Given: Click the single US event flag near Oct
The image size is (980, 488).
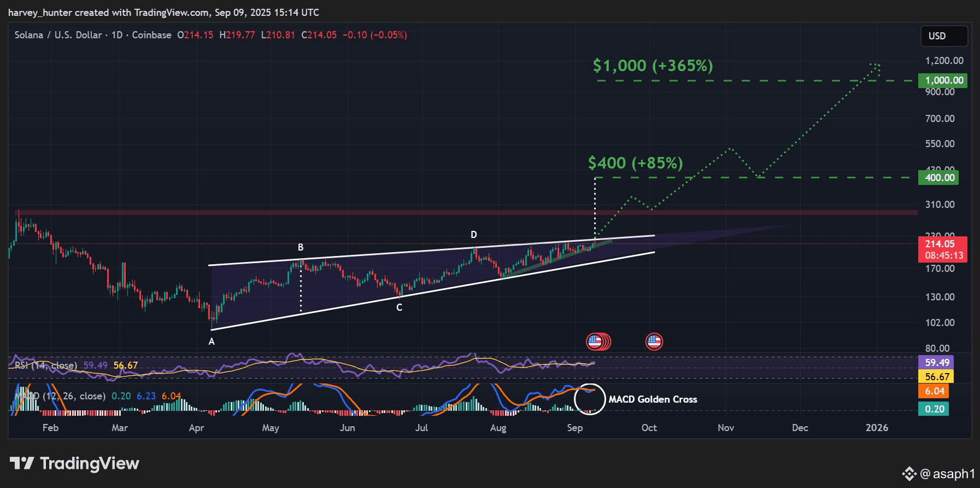Looking at the screenshot, I should [x=654, y=342].
